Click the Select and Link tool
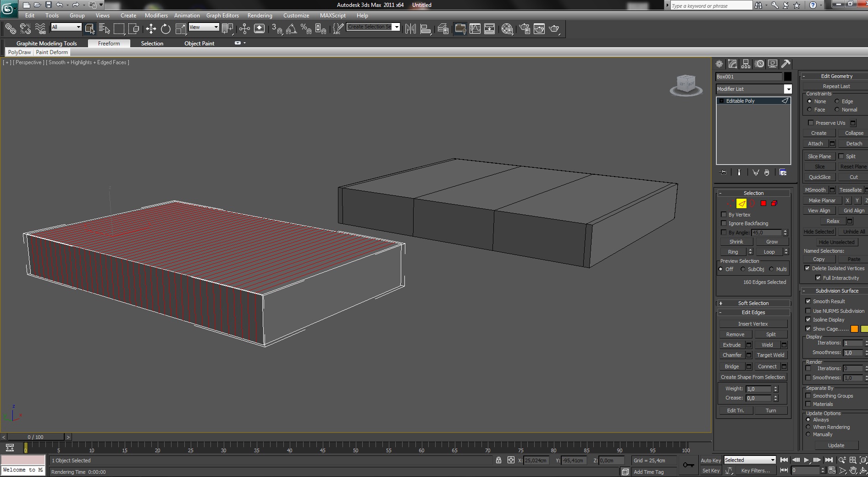The image size is (868, 477). [10, 29]
